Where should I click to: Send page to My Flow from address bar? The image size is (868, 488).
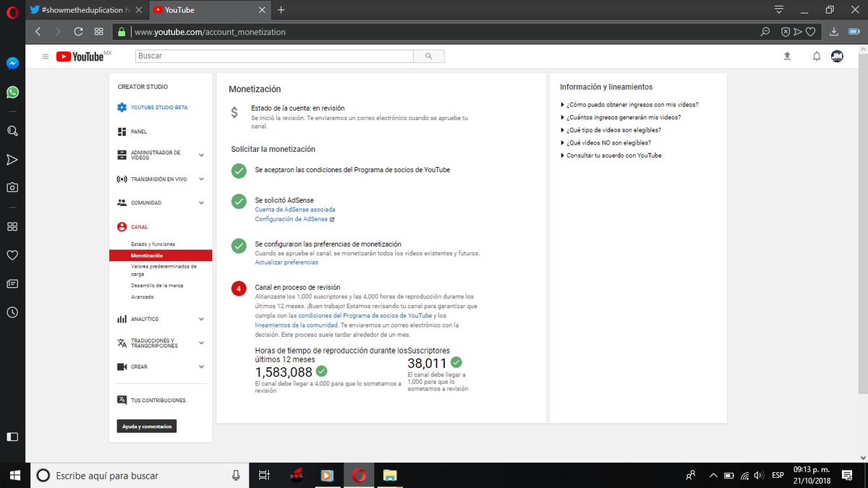point(798,32)
